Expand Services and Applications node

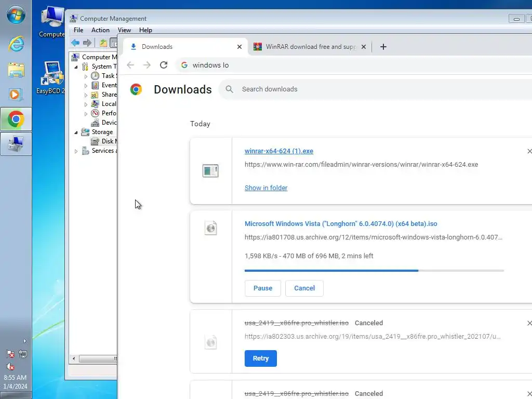76,151
